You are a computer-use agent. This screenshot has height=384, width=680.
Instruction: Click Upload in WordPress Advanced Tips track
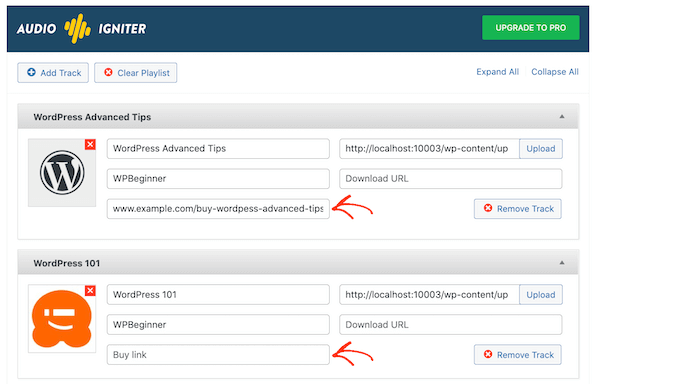541,148
